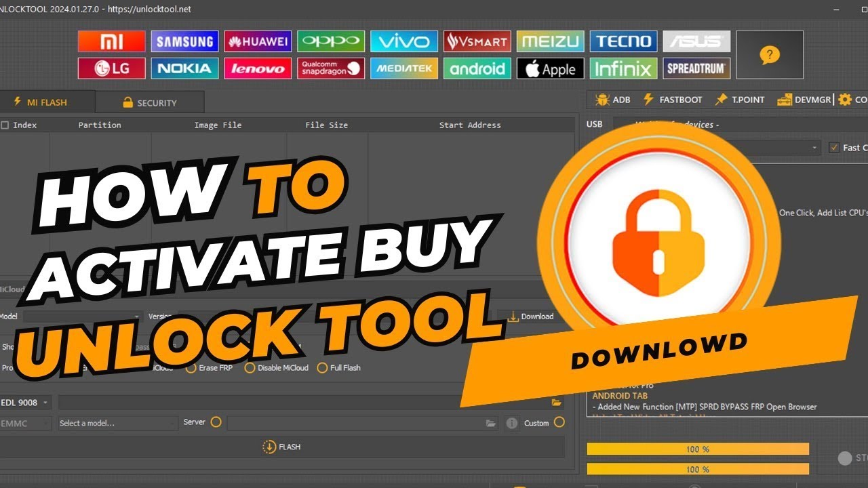
Task: Select the LG brand icon
Action: 112,68
